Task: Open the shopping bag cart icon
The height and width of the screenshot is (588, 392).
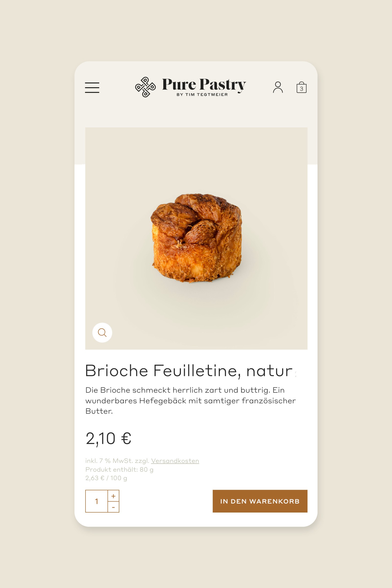Action: [301, 87]
